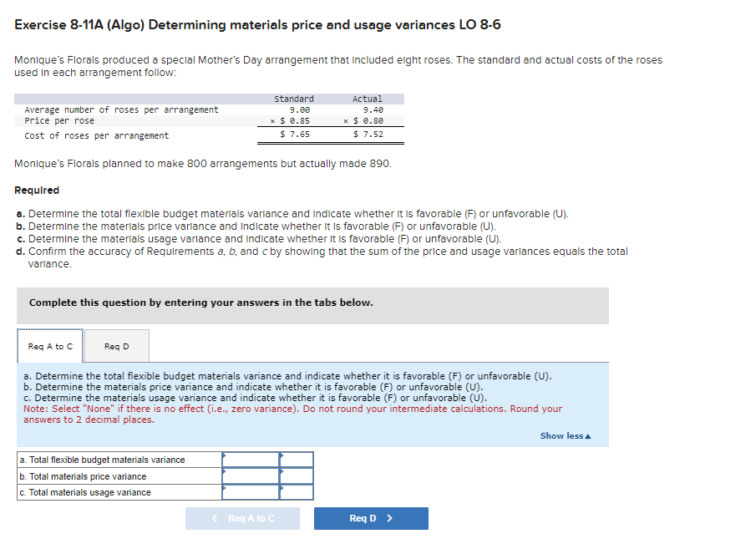
Task: Click the Req D navigation button
Action: pos(370,518)
